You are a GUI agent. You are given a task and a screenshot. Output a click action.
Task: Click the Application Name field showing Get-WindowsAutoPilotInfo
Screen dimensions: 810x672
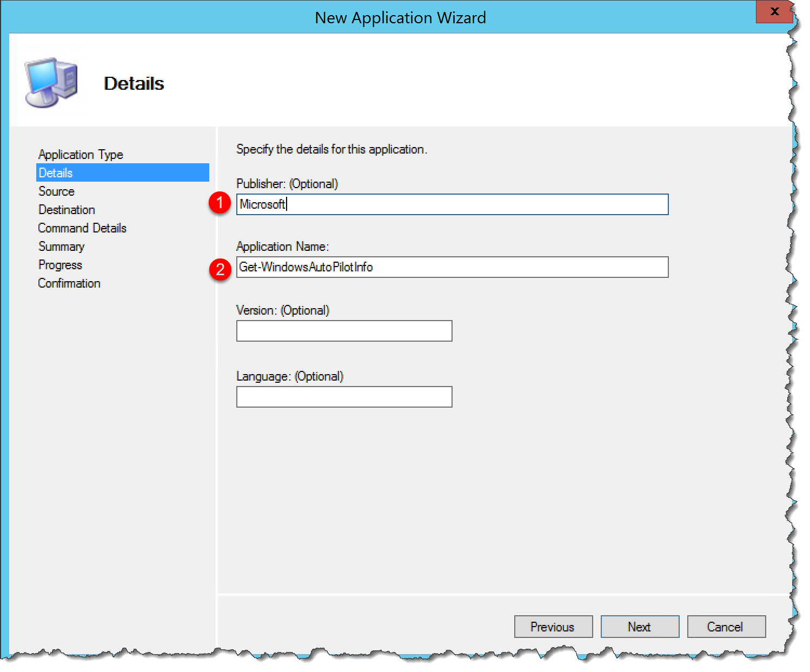[x=452, y=267]
